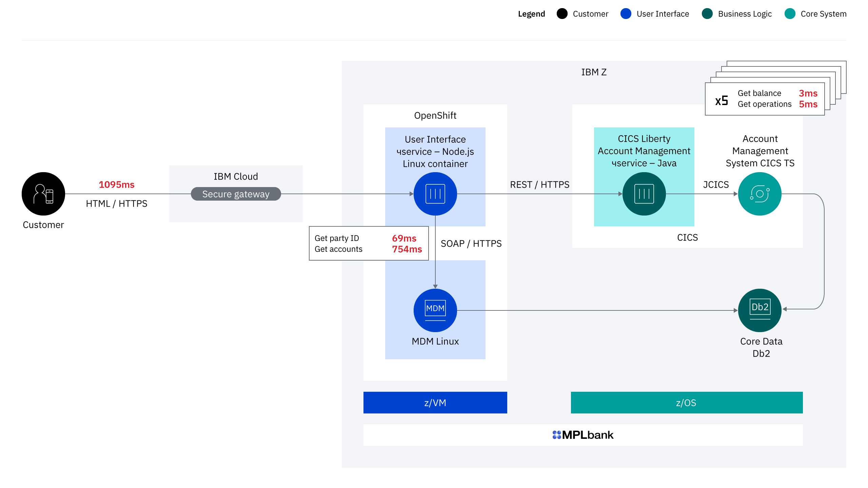This screenshot has height=488, width=868.
Task: Select the REST / HTTPS connection label
Action: pyautogui.click(x=539, y=185)
